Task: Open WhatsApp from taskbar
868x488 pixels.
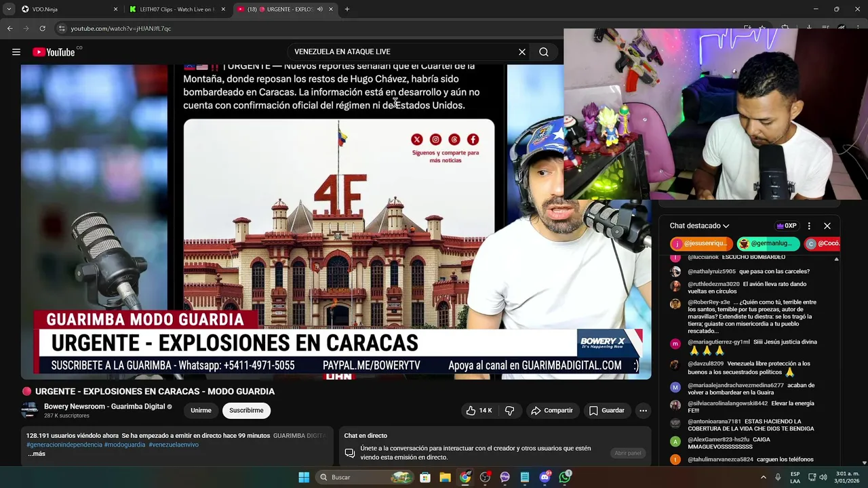Action: click(x=565, y=477)
